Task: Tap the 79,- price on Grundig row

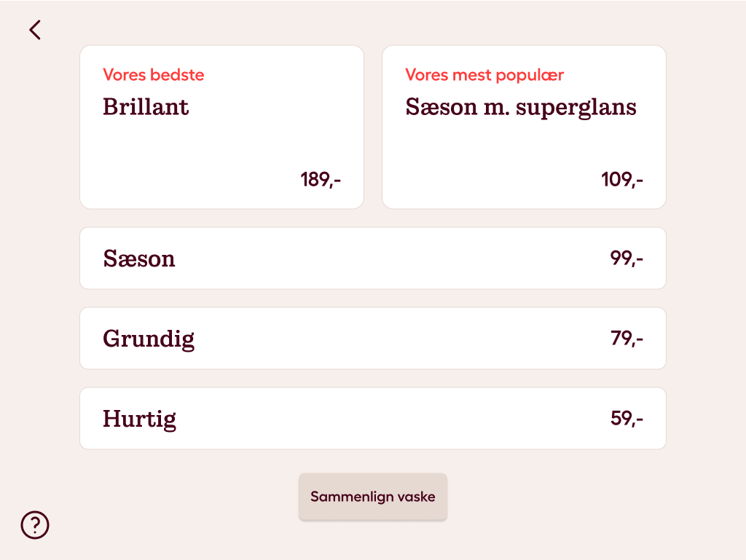Action: [627, 338]
